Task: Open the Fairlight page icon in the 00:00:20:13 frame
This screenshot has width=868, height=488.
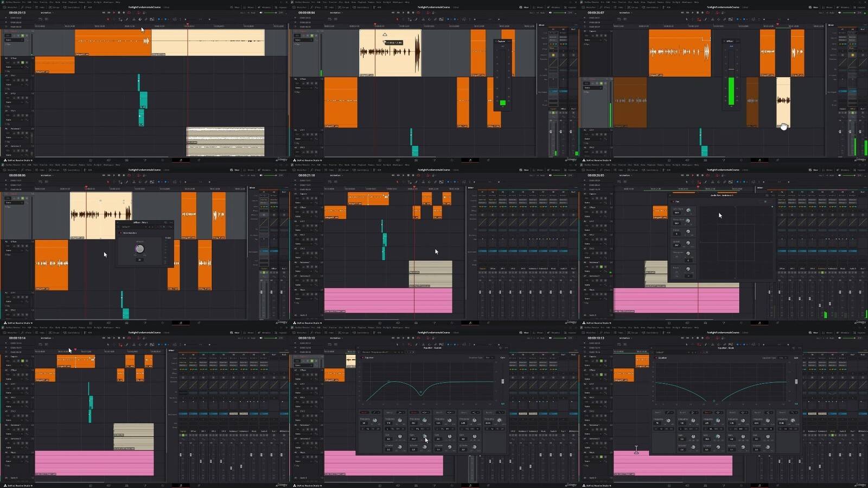Action: [x=181, y=160]
